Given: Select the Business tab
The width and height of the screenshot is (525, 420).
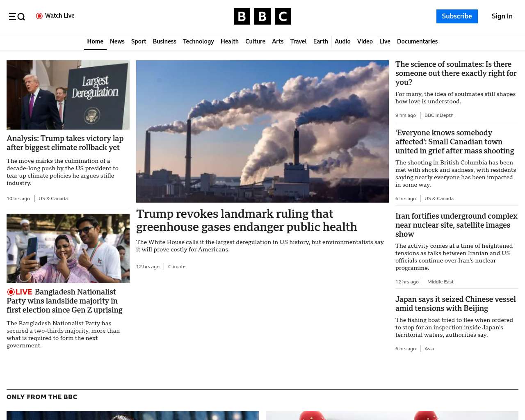Looking at the screenshot, I should point(164,41).
